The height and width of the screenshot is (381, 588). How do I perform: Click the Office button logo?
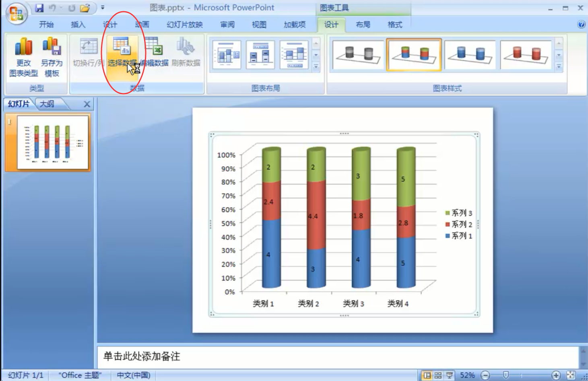16,13
